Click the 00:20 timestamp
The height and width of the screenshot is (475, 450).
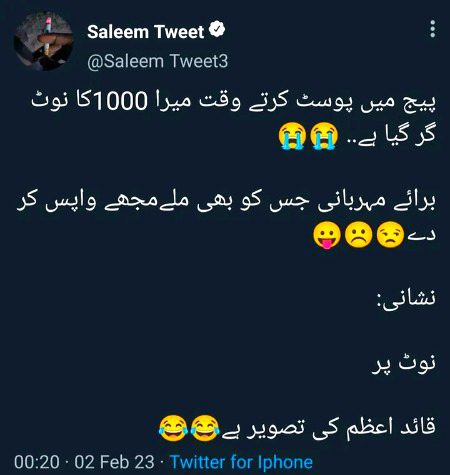[x=37, y=463]
